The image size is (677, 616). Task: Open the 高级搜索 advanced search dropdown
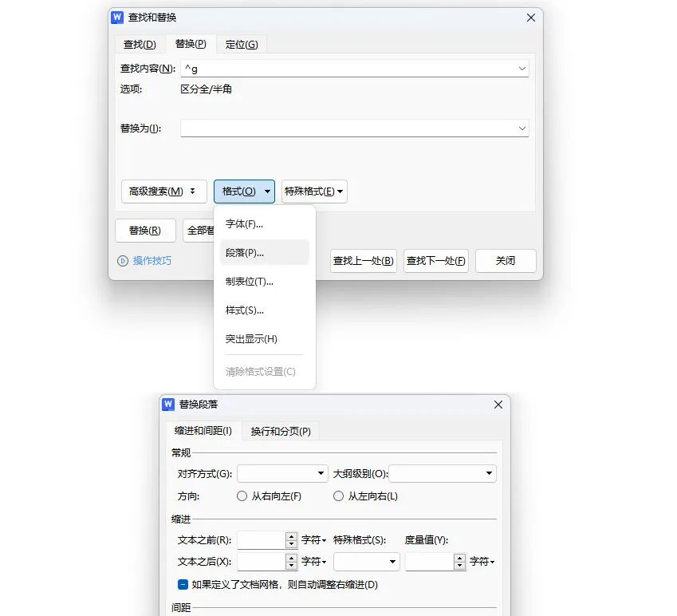pyautogui.click(x=163, y=191)
